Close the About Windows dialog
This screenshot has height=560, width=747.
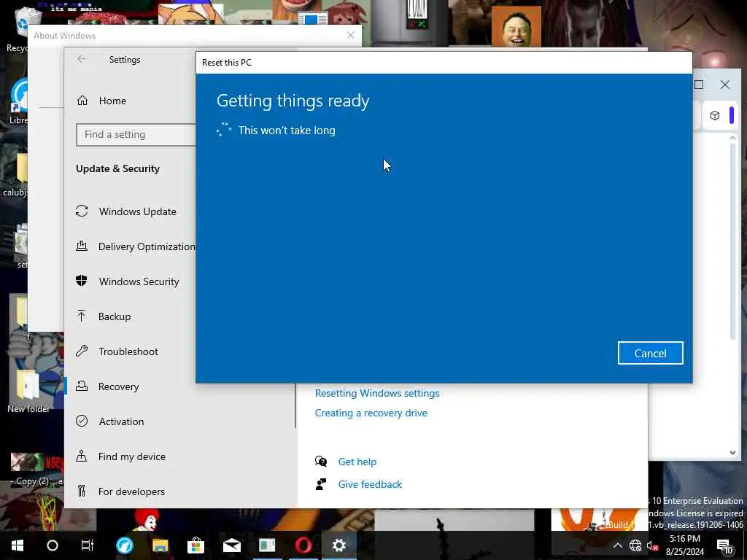click(351, 35)
